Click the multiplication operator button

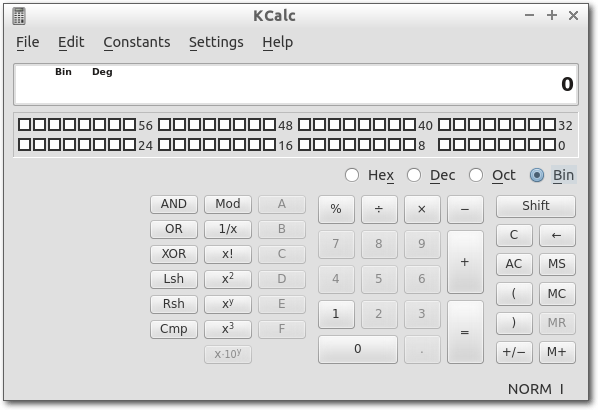[422, 209]
